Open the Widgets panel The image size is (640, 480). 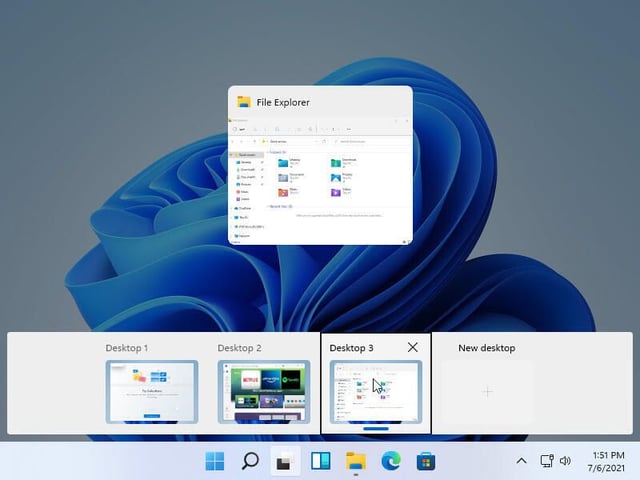click(320, 461)
